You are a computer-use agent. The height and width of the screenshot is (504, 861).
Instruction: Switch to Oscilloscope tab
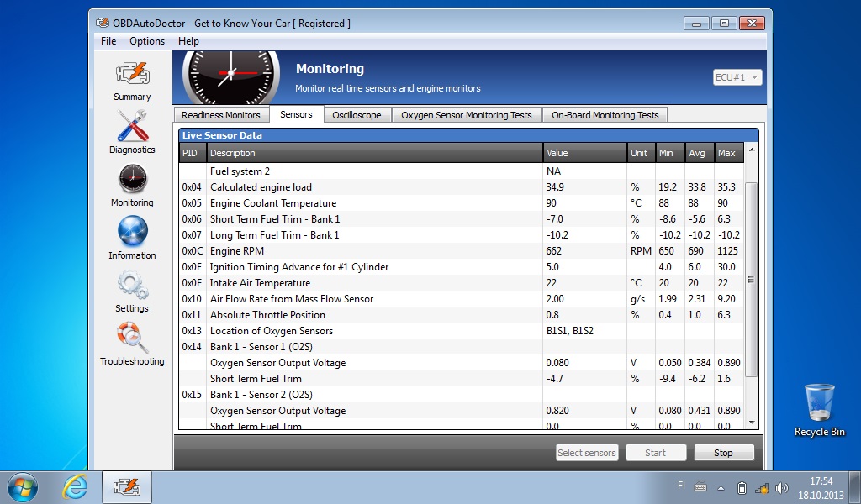coord(357,115)
